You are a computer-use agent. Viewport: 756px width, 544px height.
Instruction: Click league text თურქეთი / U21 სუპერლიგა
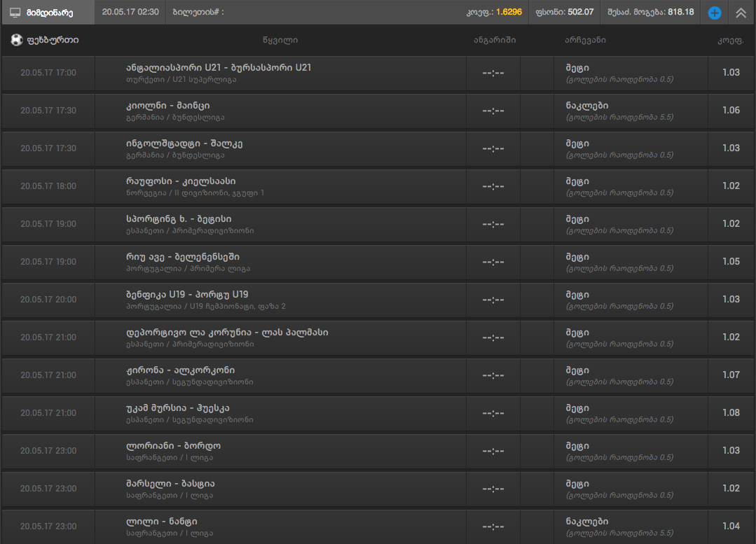[181, 80]
